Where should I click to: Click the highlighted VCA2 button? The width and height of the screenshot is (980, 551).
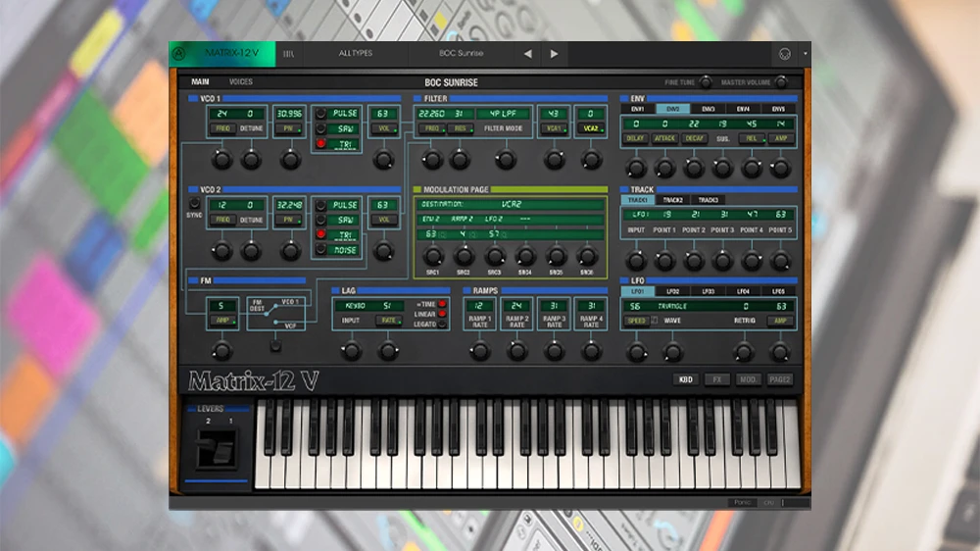591,128
